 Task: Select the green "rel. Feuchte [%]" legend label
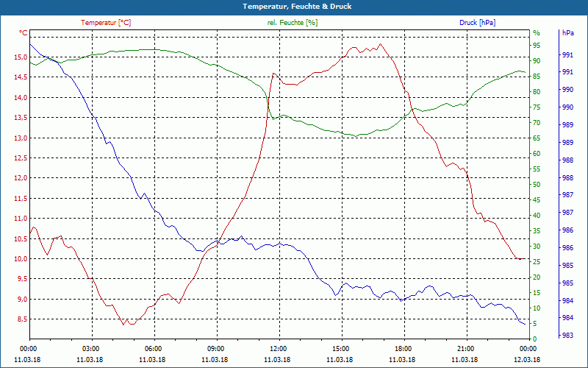click(293, 23)
